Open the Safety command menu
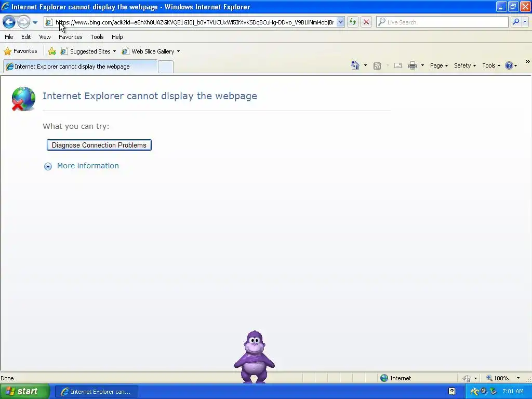Screen dimensions: 532x399 point(465,66)
